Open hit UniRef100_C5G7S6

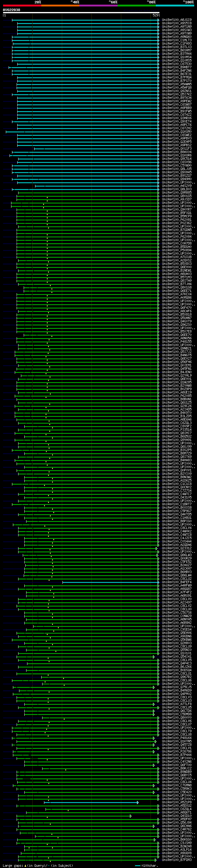(177, 612)
